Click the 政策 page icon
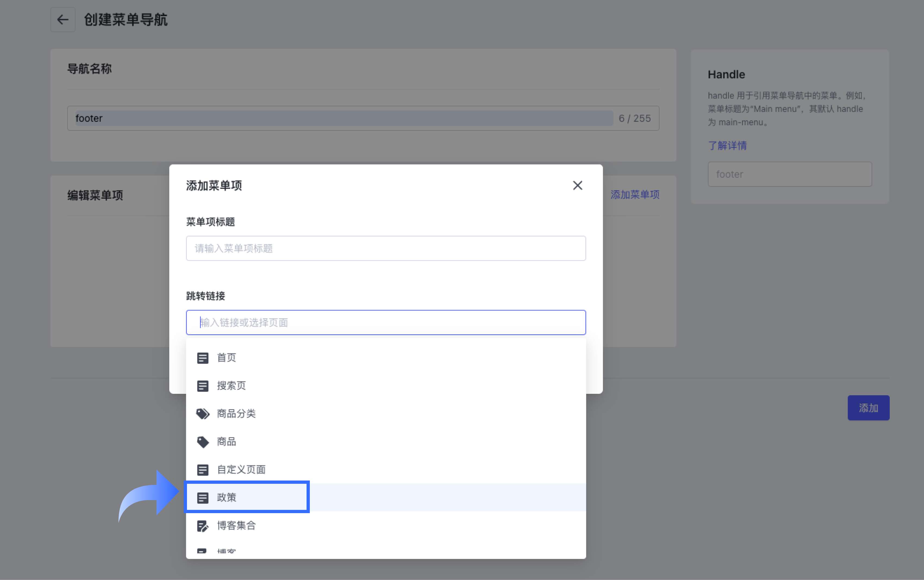 [x=202, y=498]
